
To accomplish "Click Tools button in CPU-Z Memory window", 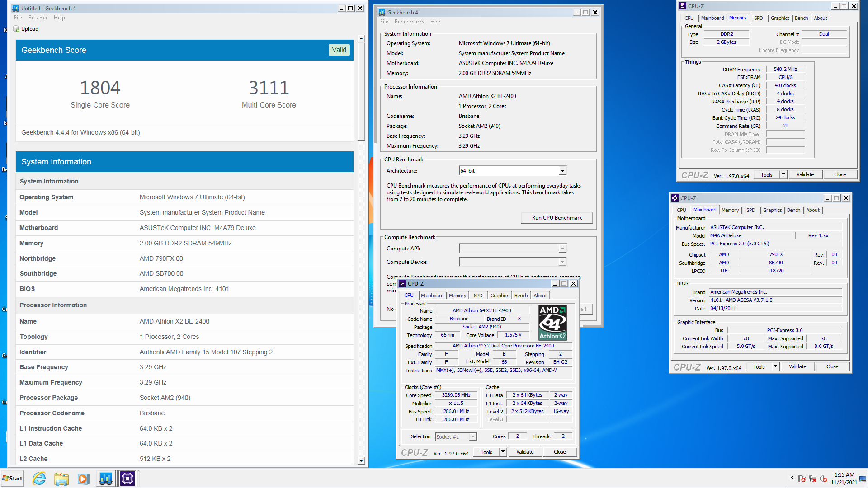I will [767, 174].
